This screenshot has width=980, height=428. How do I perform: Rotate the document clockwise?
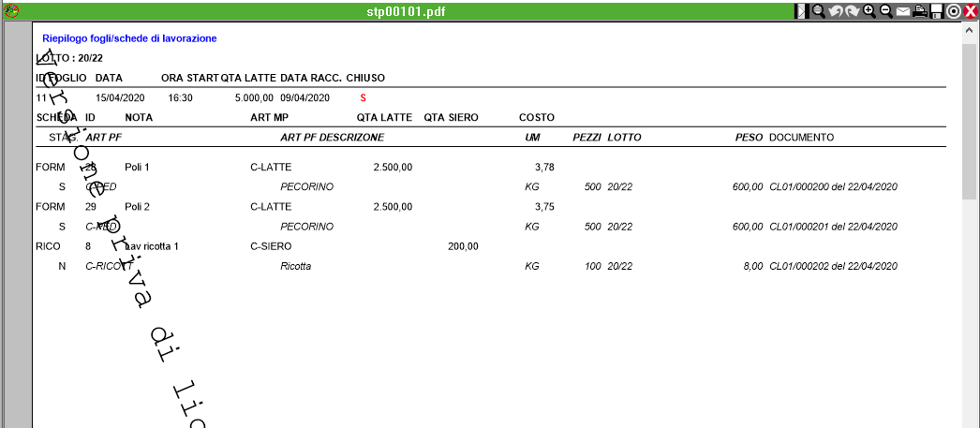(x=853, y=11)
